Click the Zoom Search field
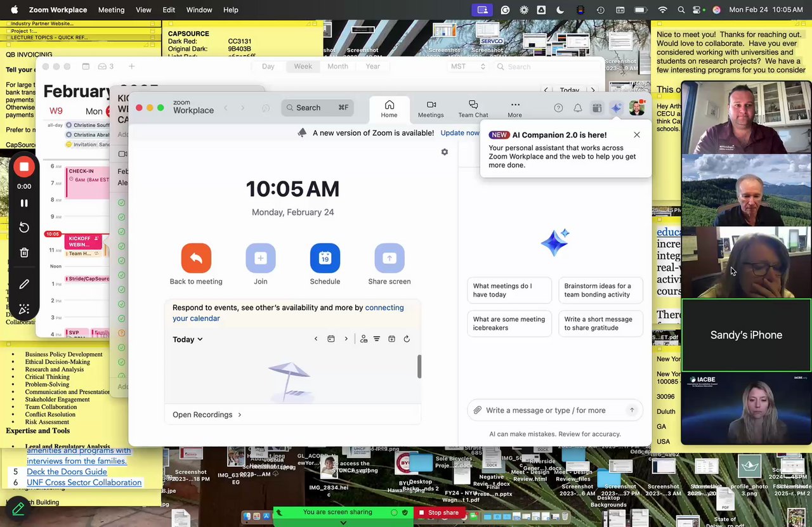 [x=317, y=108]
